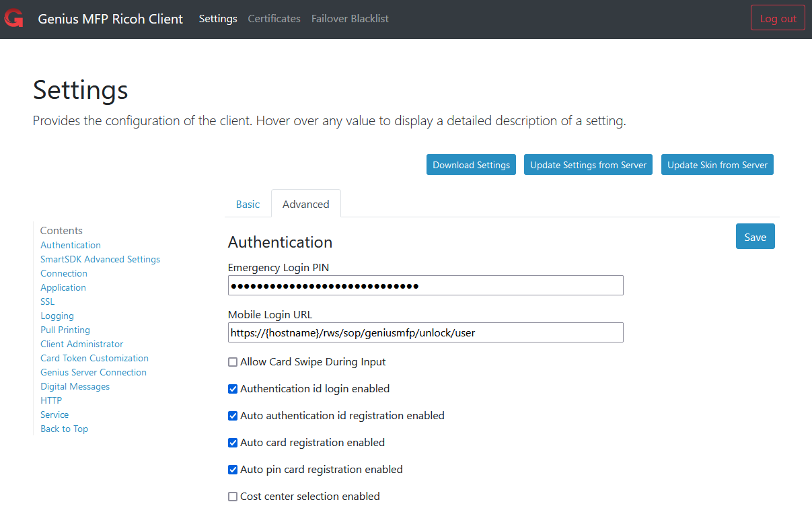Focus the Emergency Login PIN field
This screenshot has height=506, width=812.
tap(426, 285)
